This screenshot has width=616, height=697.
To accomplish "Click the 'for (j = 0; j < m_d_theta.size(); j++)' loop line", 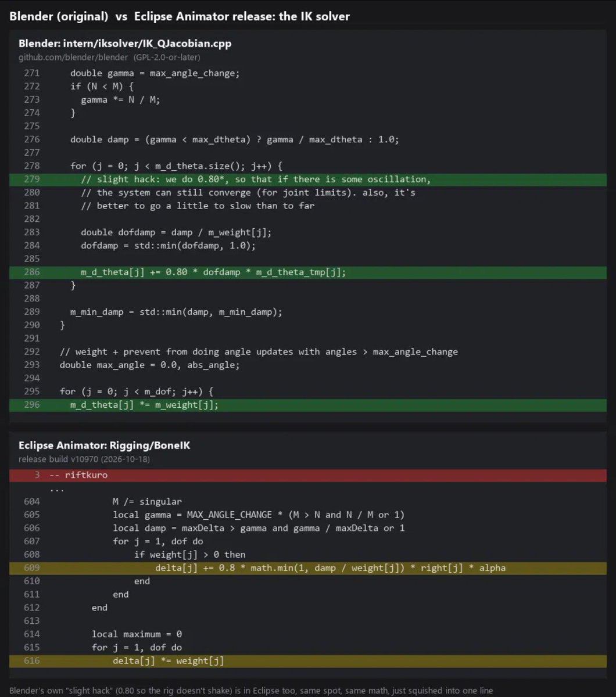I will click(176, 166).
